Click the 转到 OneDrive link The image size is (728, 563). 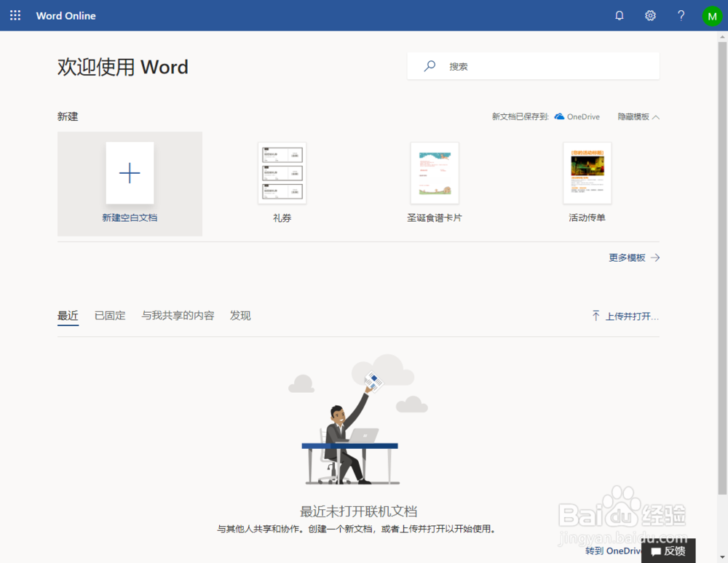tap(613, 551)
